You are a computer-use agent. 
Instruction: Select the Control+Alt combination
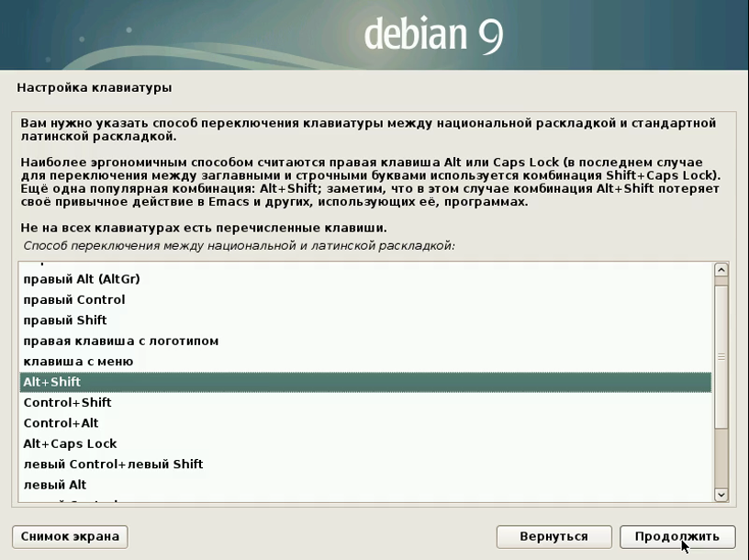(61, 423)
